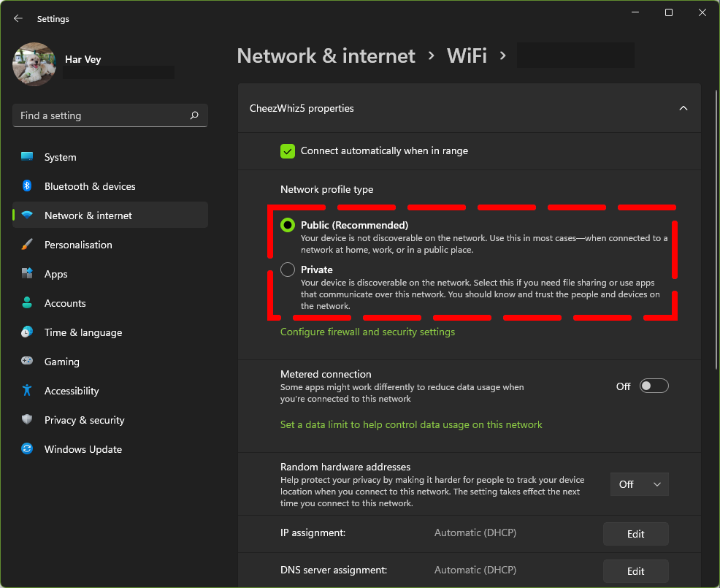Click the Bluetooth icon in sidebar
This screenshot has height=588, width=720.
click(x=27, y=186)
